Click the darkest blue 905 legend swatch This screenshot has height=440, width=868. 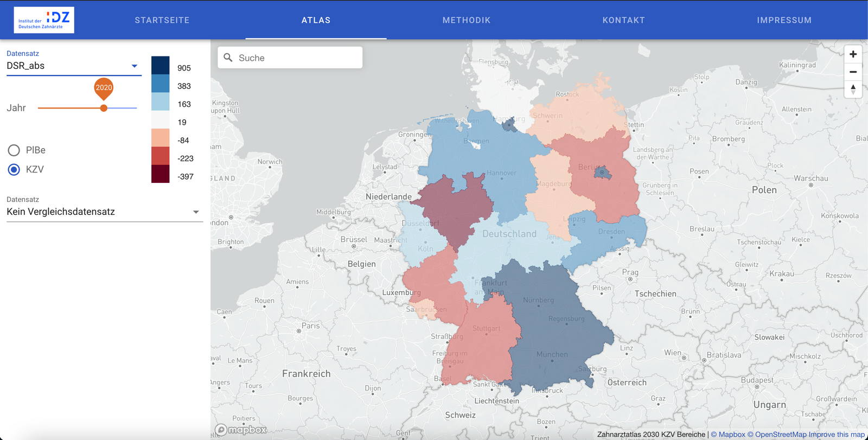161,66
